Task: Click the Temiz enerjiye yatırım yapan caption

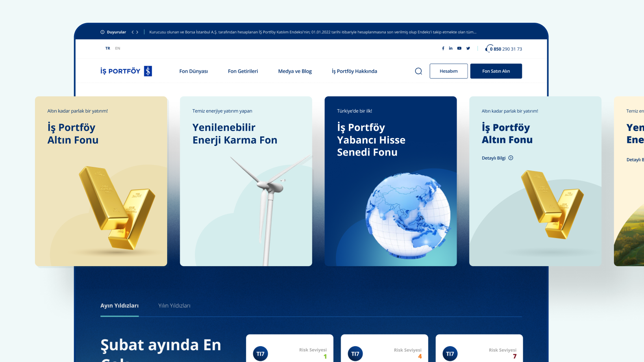Action: 222,111
